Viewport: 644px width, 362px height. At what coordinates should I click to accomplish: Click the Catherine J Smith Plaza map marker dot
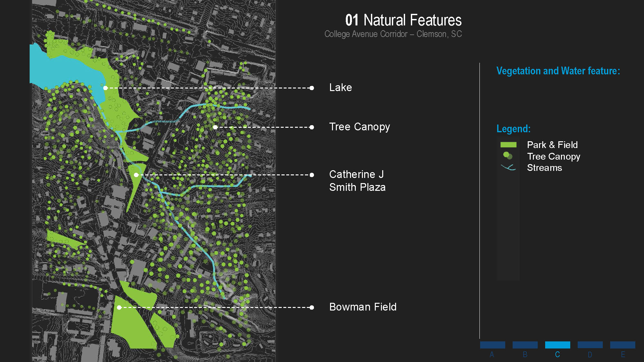point(136,175)
